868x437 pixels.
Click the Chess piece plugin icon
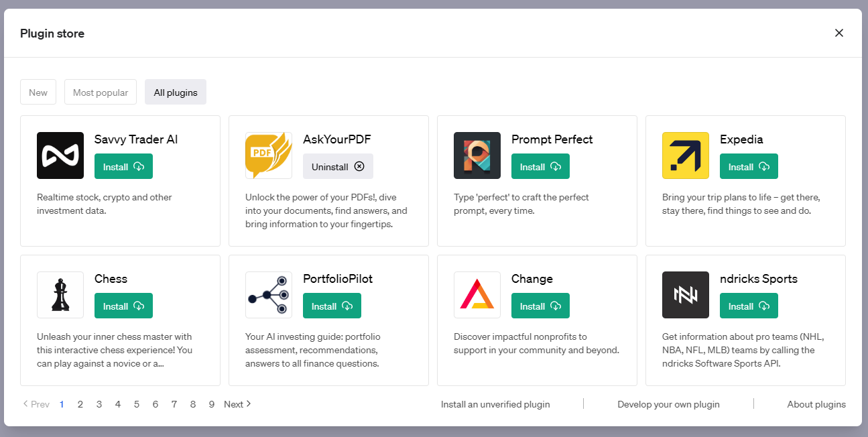[60, 295]
